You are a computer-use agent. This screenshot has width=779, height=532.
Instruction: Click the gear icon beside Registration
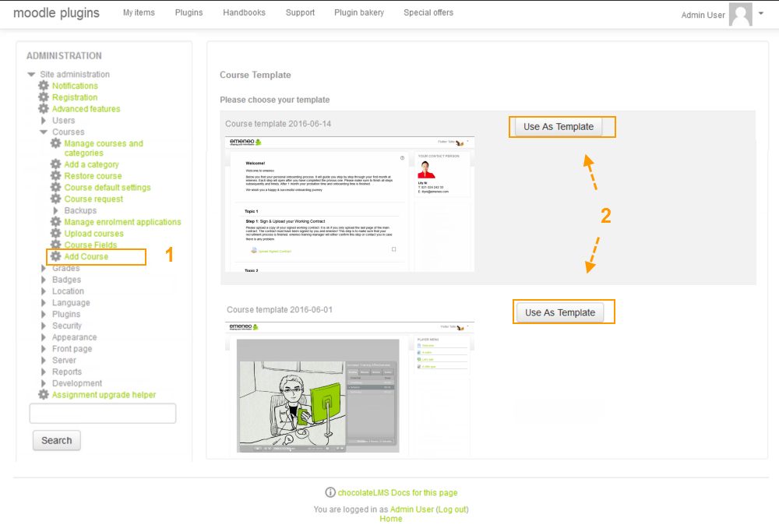coord(44,97)
